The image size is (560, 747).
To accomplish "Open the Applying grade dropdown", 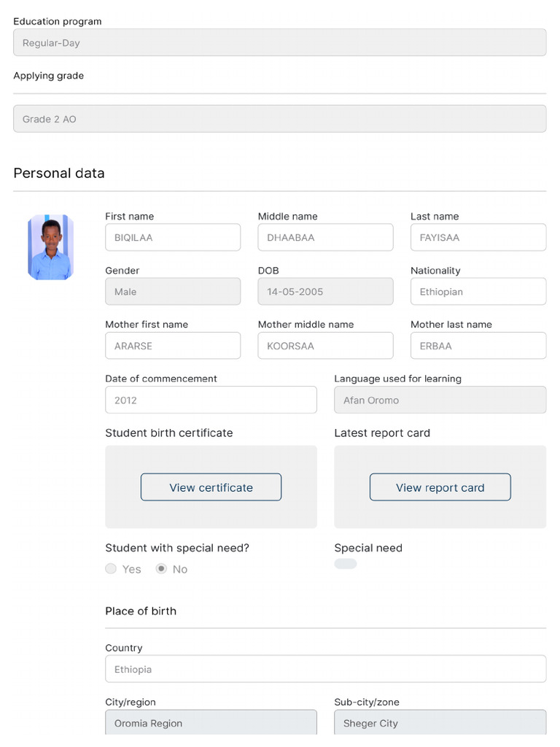I will (279, 119).
